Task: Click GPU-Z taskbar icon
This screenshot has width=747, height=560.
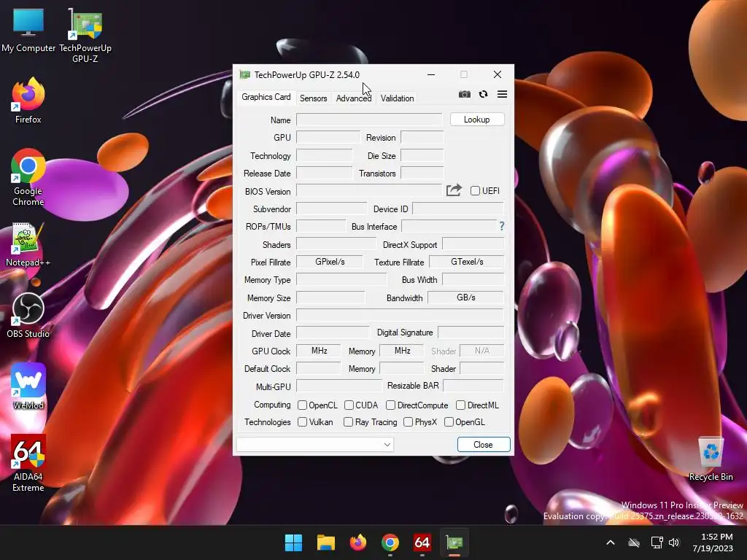Action: point(454,542)
